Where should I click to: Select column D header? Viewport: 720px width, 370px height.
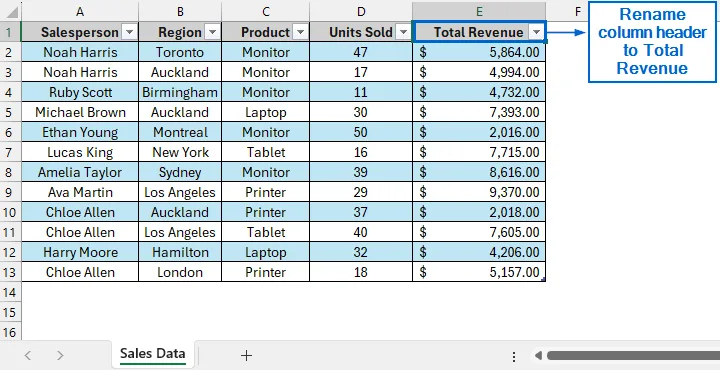(361, 11)
